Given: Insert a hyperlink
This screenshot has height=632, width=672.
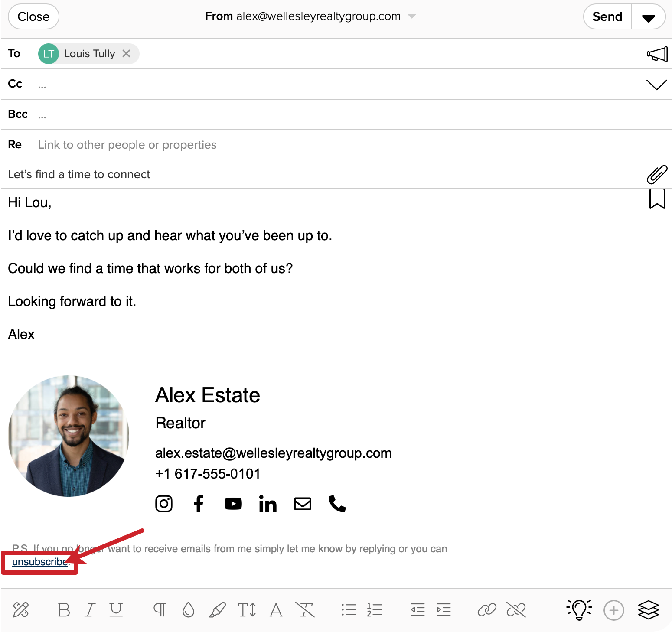Looking at the screenshot, I should pyautogui.click(x=486, y=610).
